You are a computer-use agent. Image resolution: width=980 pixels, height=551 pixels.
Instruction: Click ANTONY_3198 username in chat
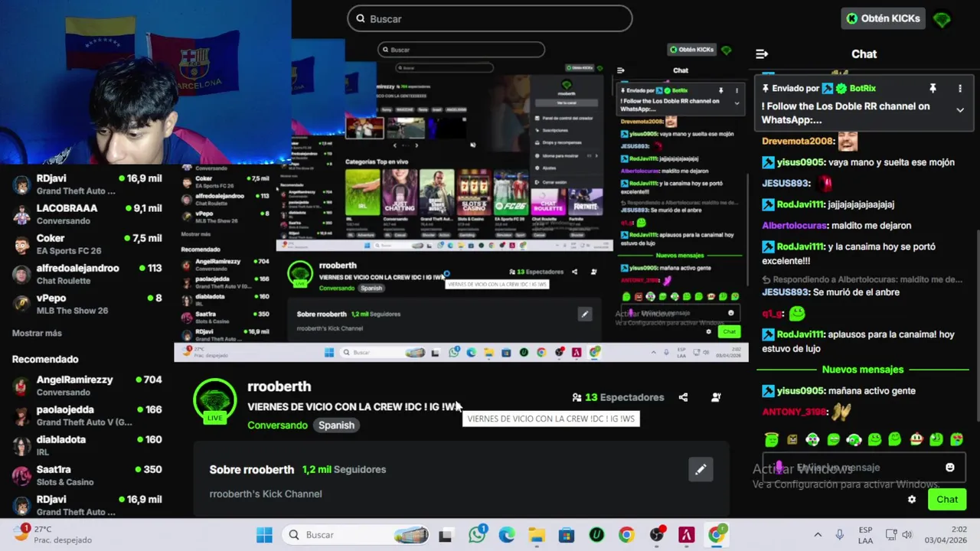pyautogui.click(x=795, y=412)
